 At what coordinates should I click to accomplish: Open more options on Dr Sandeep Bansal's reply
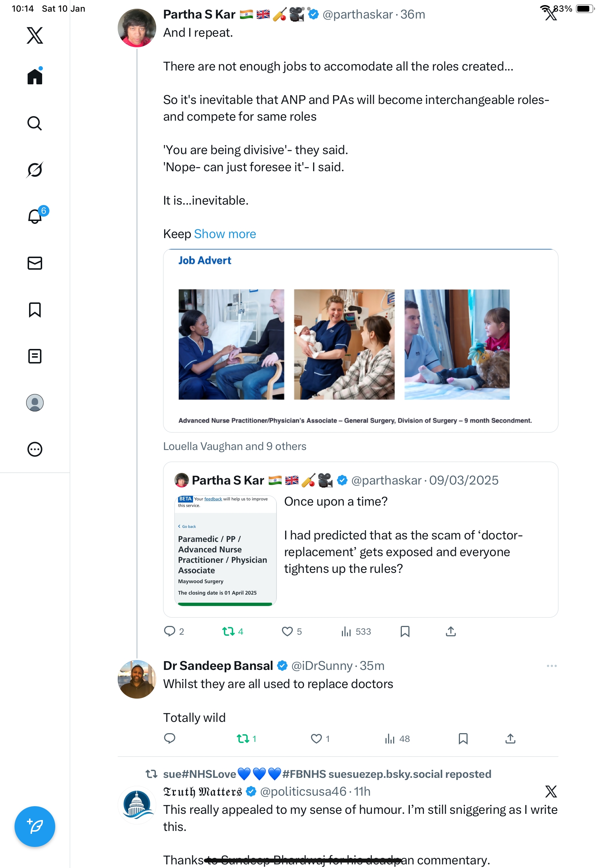tap(551, 666)
